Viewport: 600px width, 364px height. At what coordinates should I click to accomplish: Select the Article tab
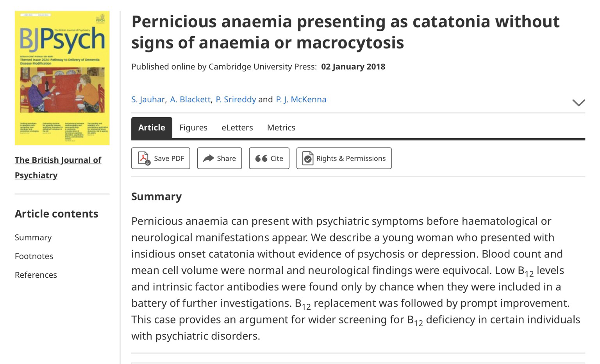coord(152,128)
